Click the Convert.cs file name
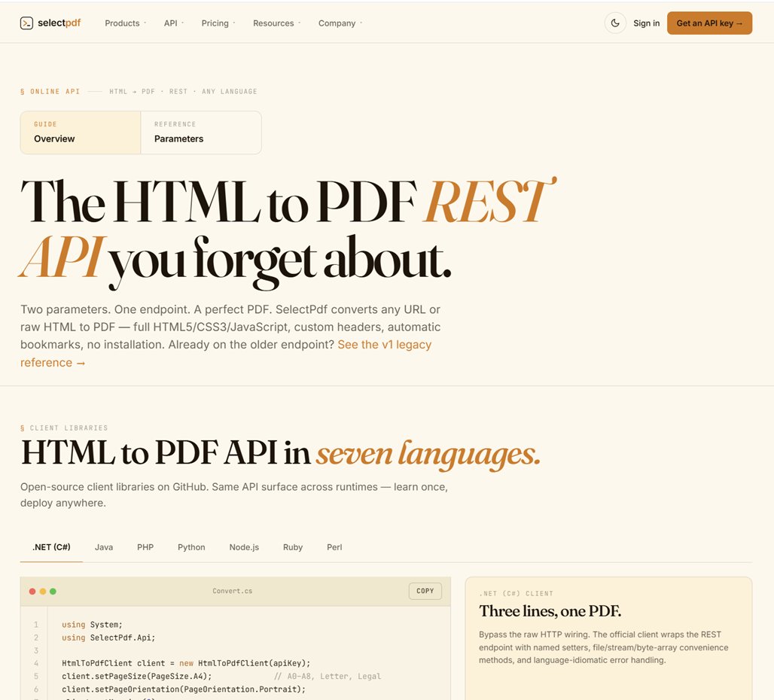 pyautogui.click(x=232, y=591)
